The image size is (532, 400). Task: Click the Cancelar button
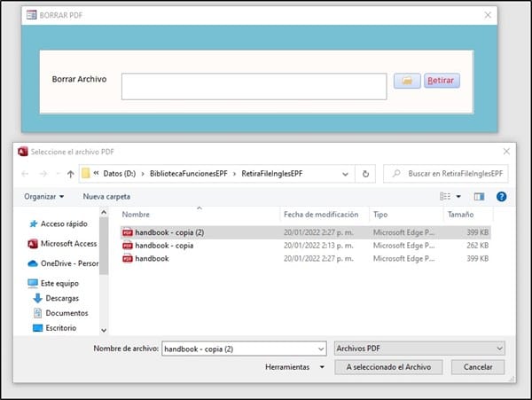click(x=478, y=366)
